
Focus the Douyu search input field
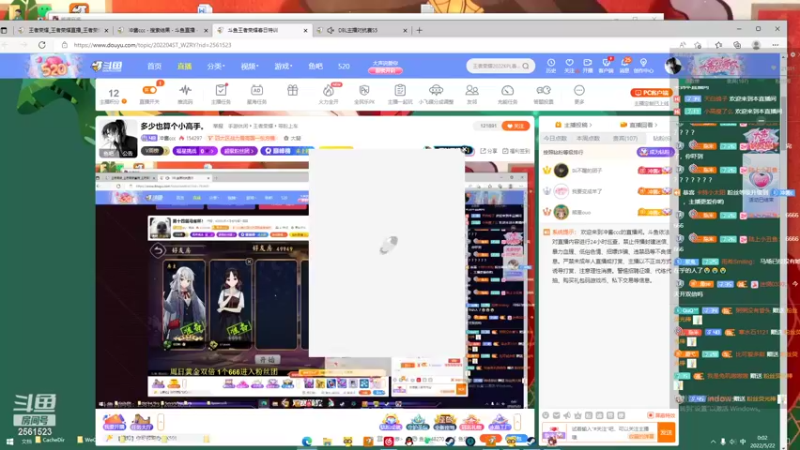[x=495, y=66]
